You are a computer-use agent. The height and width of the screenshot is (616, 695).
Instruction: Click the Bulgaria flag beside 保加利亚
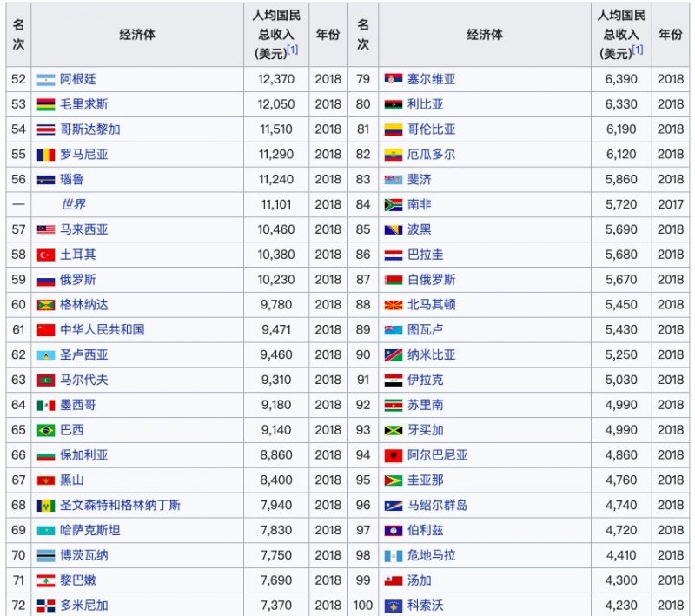[46, 455]
